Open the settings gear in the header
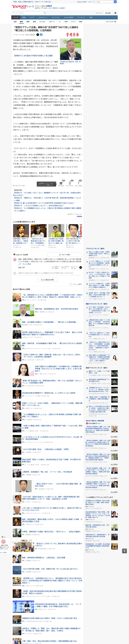Image resolution: width=129 pixels, height=644 pixels. click(x=115, y=13)
